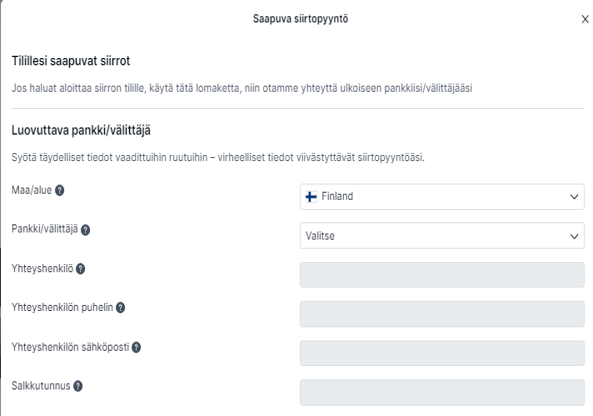593x416 pixels.
Task: Click the Salkkutunnus field label
Action: 41,386
